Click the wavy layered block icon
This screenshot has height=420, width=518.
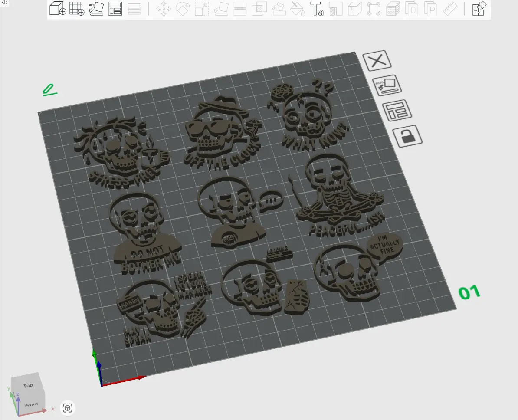(x=393, y=9)
